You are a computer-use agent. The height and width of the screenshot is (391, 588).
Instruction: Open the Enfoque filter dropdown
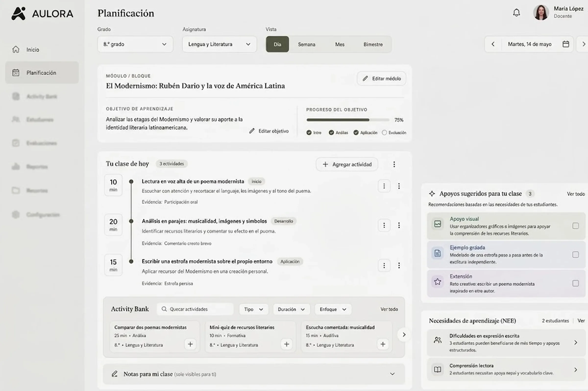click(x=333, y=310)
